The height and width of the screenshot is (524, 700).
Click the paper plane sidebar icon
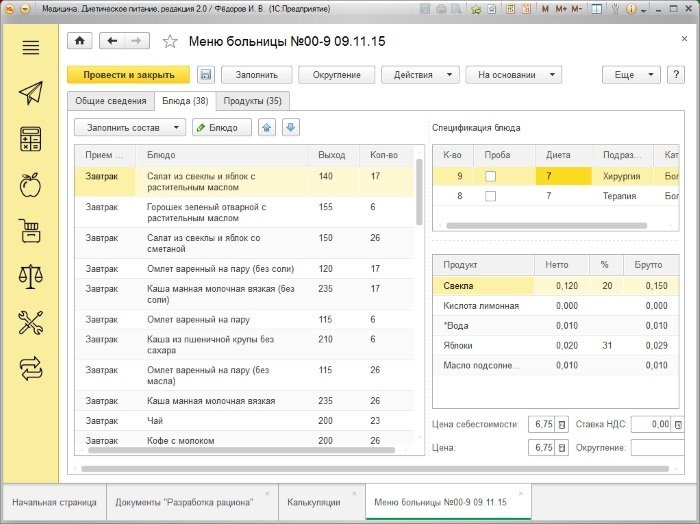pyautogui.click(x=31, y=93)
